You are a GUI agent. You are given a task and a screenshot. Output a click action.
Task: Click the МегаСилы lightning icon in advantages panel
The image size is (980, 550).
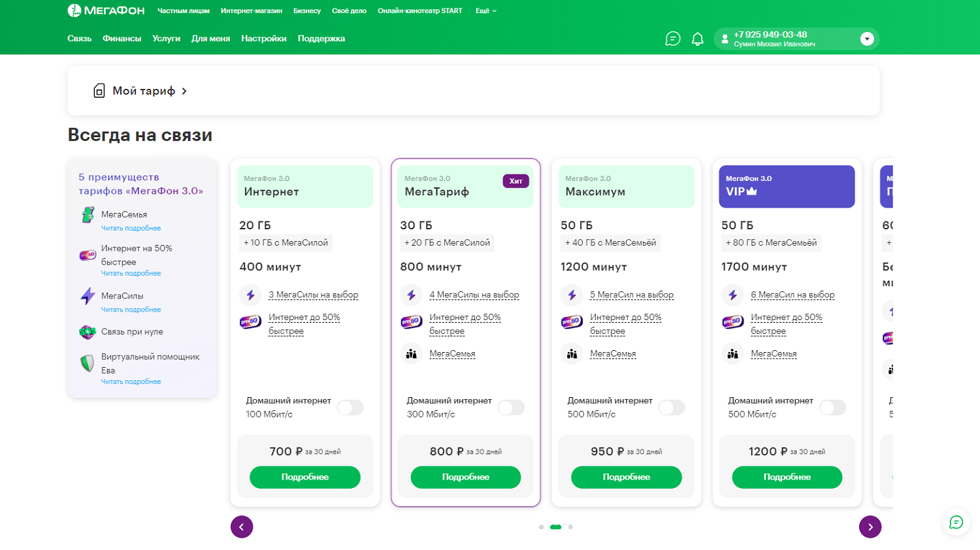click(x=88, y=296)
